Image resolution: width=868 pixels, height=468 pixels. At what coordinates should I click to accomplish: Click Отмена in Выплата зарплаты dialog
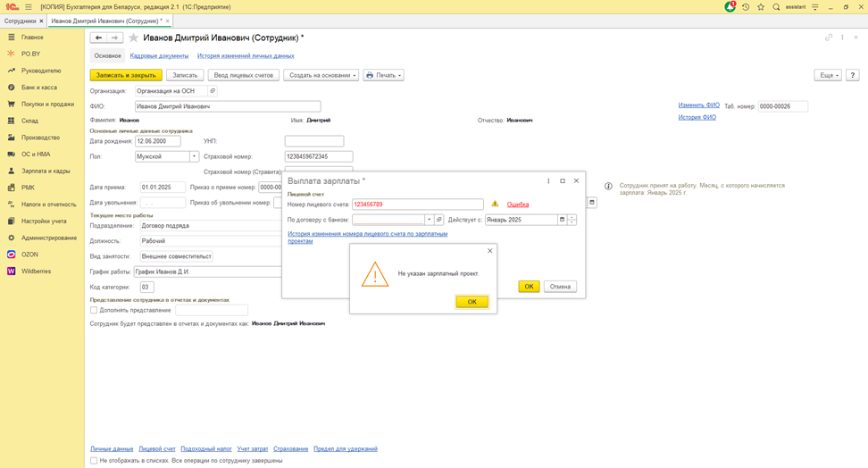coord(560,287)
